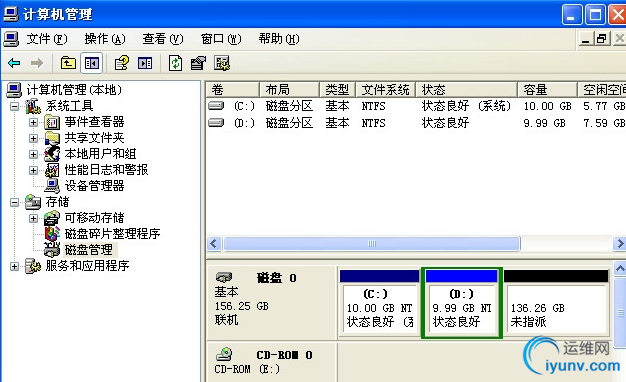The image size is (626, 382).
Task: Open the 文件(F) menu
Action: [x=47, y=39]
